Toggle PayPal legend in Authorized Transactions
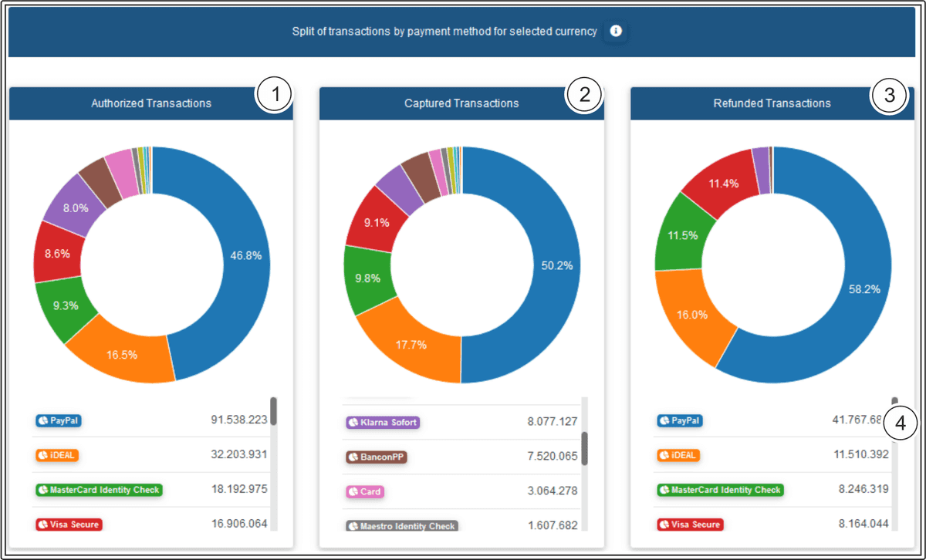 coord(59,421)
